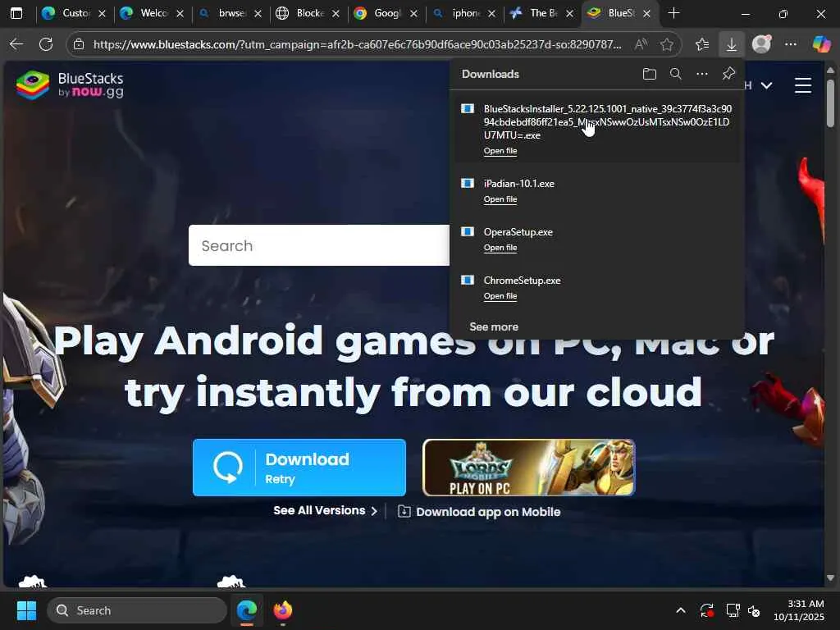Launch Copilot from the toolbar

pyautogui.click(x=820, y=44)
